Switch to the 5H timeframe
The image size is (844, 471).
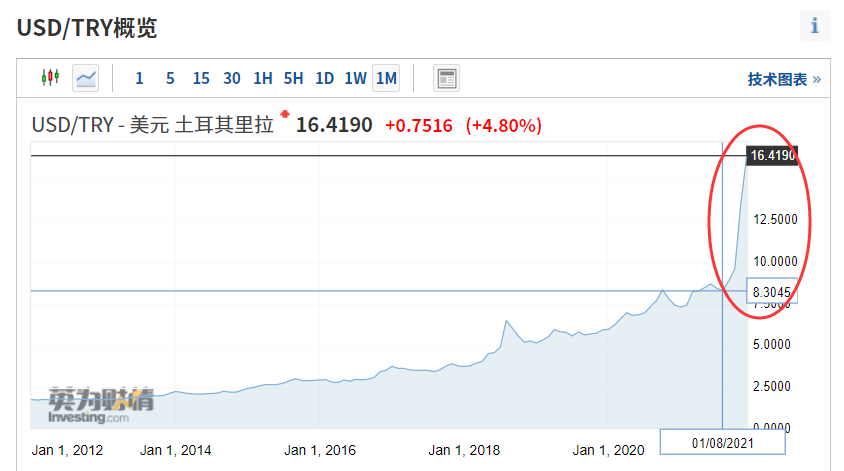click(293, 78)
